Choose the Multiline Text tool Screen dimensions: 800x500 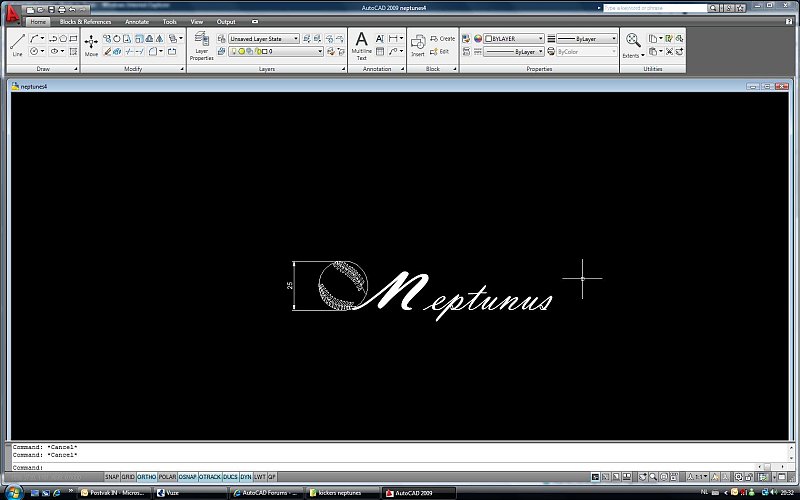(361, 46)
